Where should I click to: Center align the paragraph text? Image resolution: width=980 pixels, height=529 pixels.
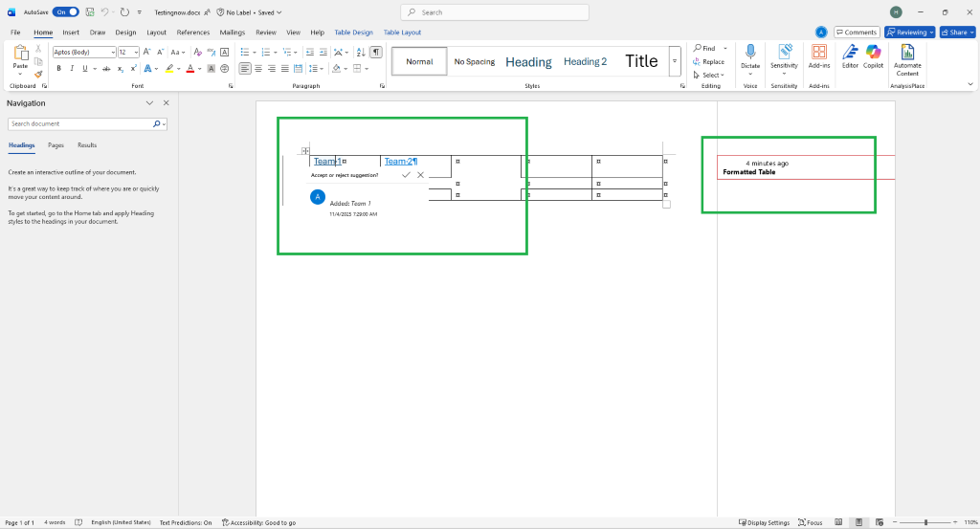[258, 69]
